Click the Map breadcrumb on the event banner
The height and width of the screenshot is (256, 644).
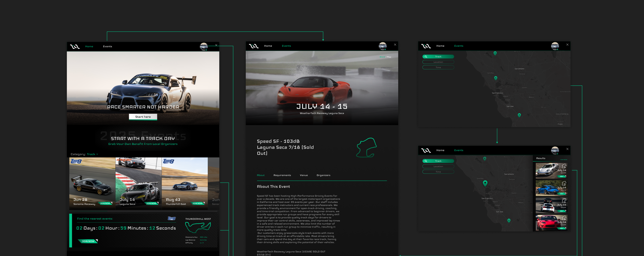coord(389,57)
